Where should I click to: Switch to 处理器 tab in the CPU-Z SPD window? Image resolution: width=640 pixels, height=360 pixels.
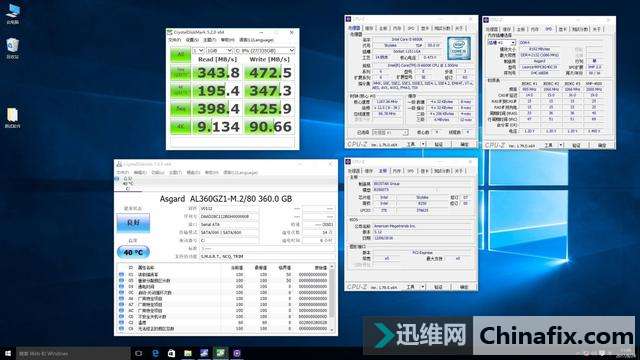[492, 29]
